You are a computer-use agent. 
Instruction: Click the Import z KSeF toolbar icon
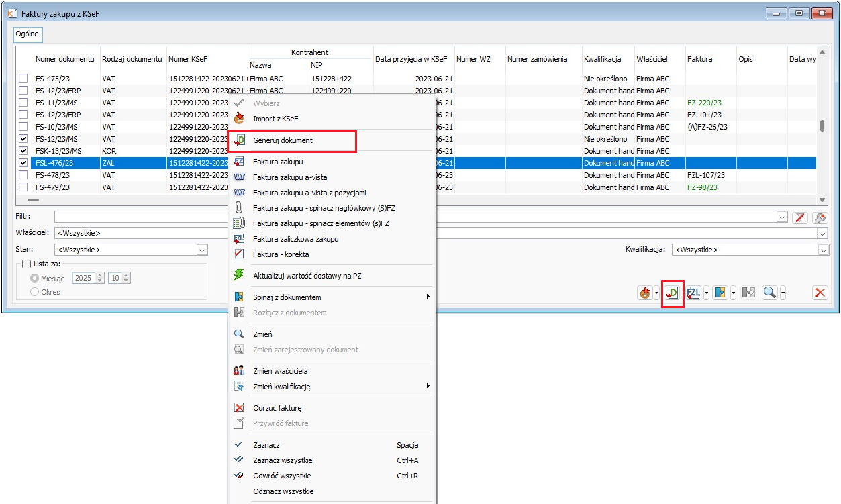pos(645,293)
